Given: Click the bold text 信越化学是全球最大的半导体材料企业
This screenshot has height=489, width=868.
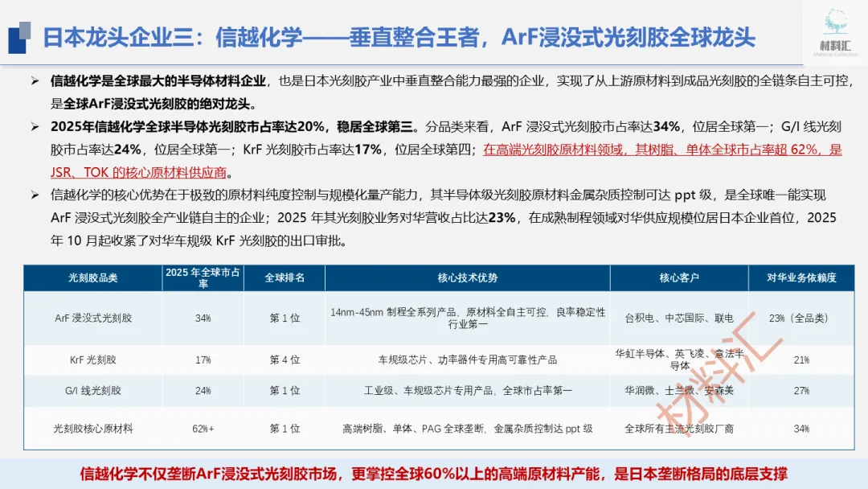Looking at the screenshot, I should (158, 81).
